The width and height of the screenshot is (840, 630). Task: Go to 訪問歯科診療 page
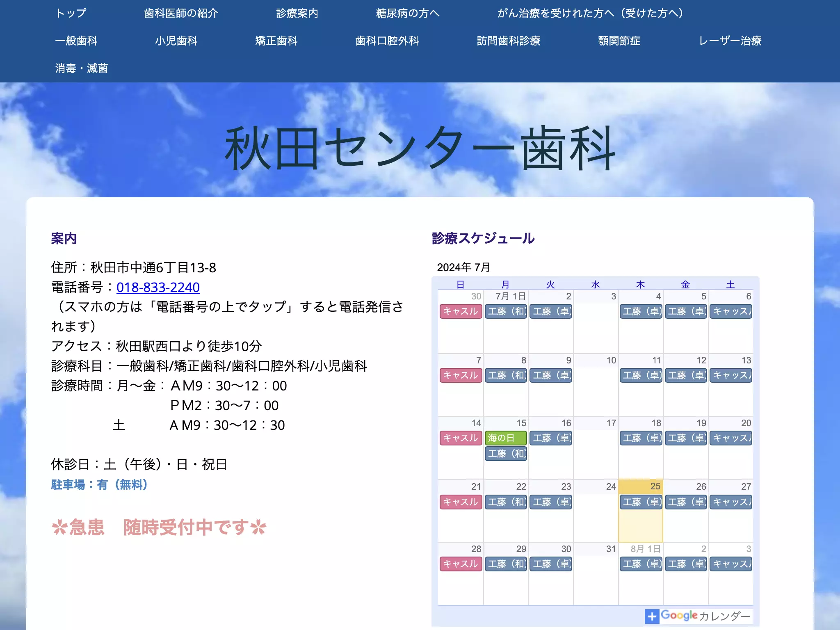point(509,41)
